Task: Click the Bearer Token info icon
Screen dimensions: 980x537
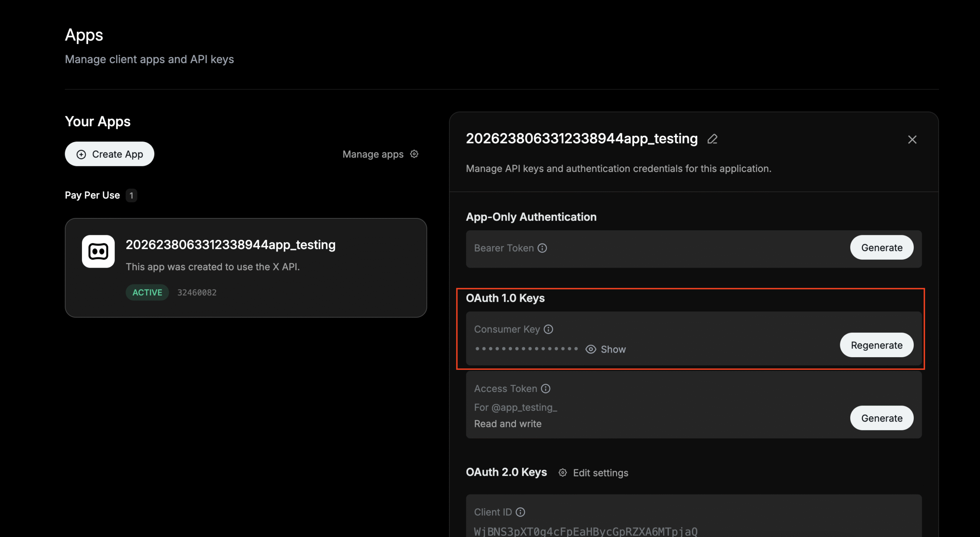Action: pyautogui.click(x=542, y=248)
